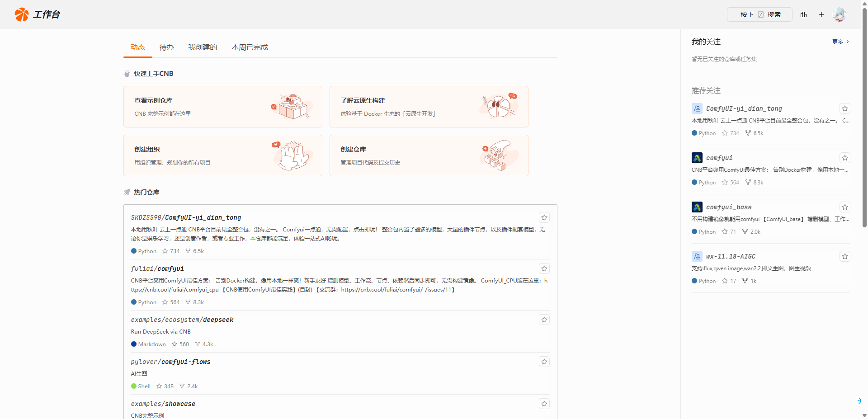Open the user avatar menu
This screenshot has height=419, width=868.
click(840, 14)
